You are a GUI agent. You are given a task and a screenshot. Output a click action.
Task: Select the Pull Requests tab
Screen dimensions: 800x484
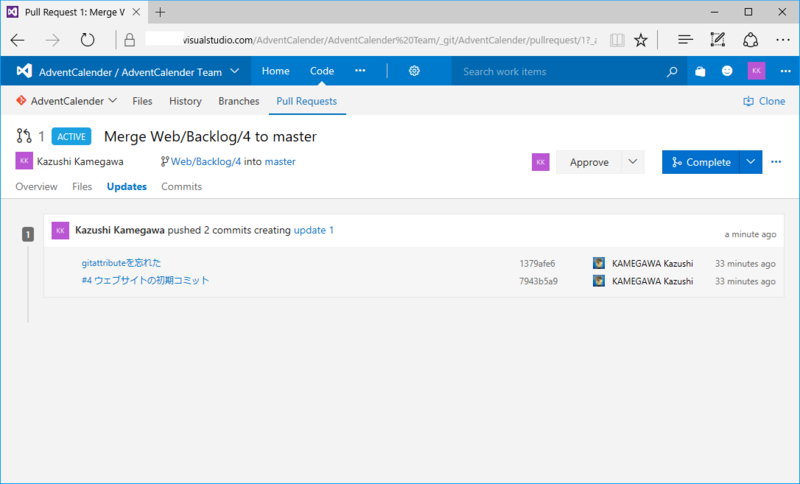click(307, 101)
